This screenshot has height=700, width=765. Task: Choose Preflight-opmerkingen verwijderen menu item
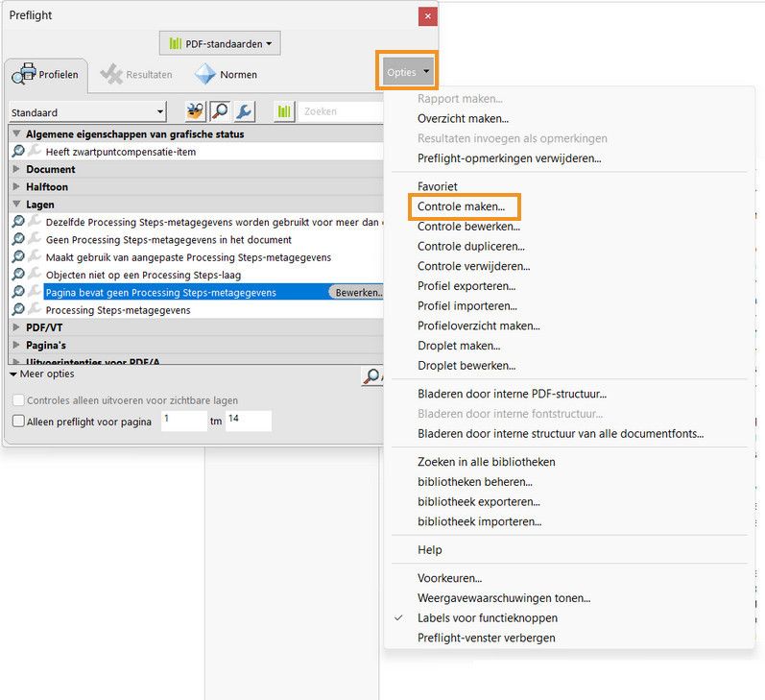[x=509, y=158]
